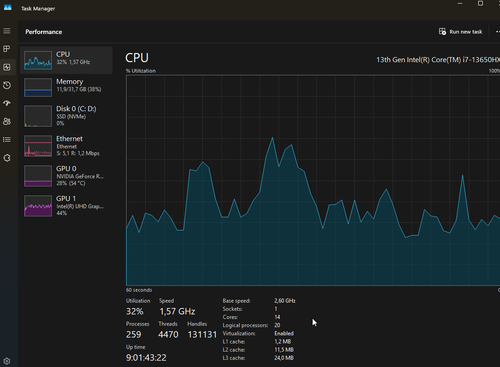Click the 60 seconds graph label
The image size is (500, 367).
coord(139,290)
